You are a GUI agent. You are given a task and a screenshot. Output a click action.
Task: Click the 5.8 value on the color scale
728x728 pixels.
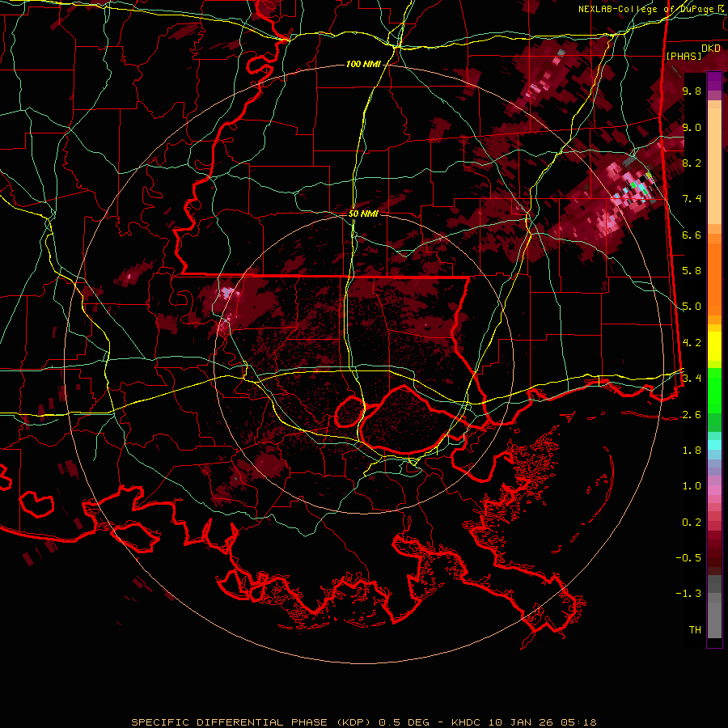click(692, 271)
